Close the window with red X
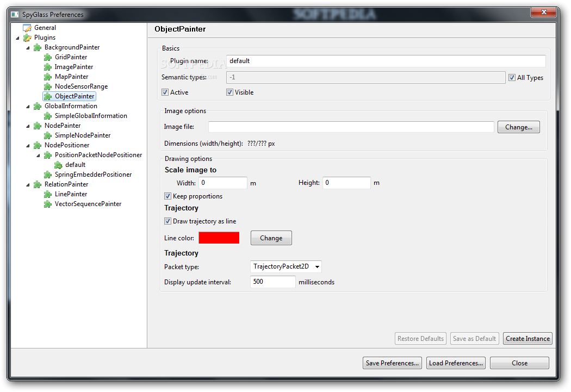The image size is (571, 392). tap(544, 12)
